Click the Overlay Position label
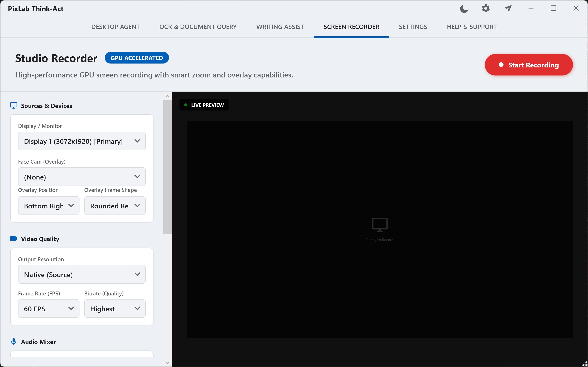 (38, 190)
